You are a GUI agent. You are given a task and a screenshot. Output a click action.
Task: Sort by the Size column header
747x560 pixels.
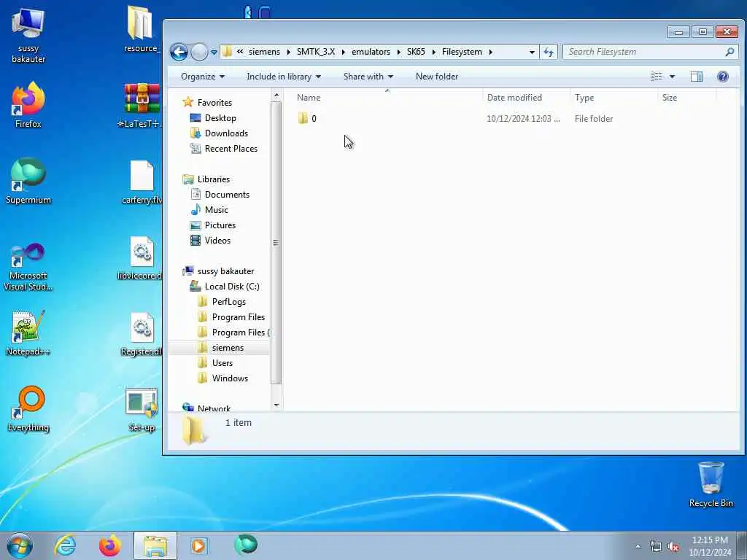687,97
